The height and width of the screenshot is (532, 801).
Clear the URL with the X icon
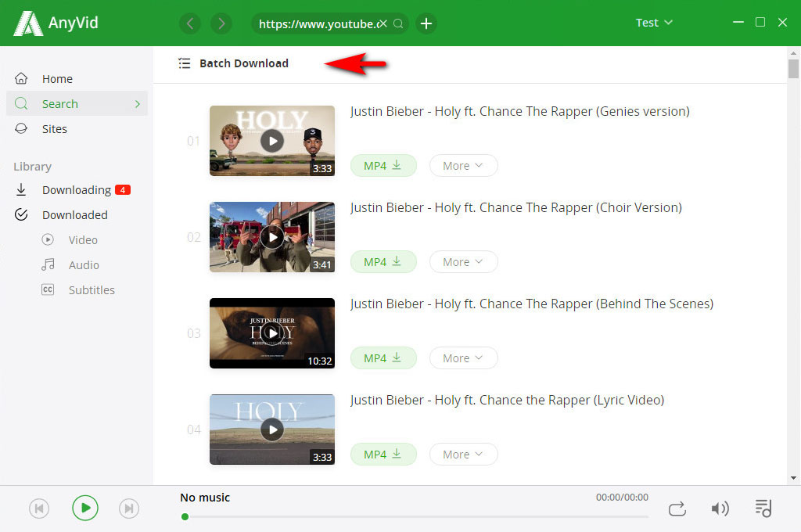(x=383, y=23)
